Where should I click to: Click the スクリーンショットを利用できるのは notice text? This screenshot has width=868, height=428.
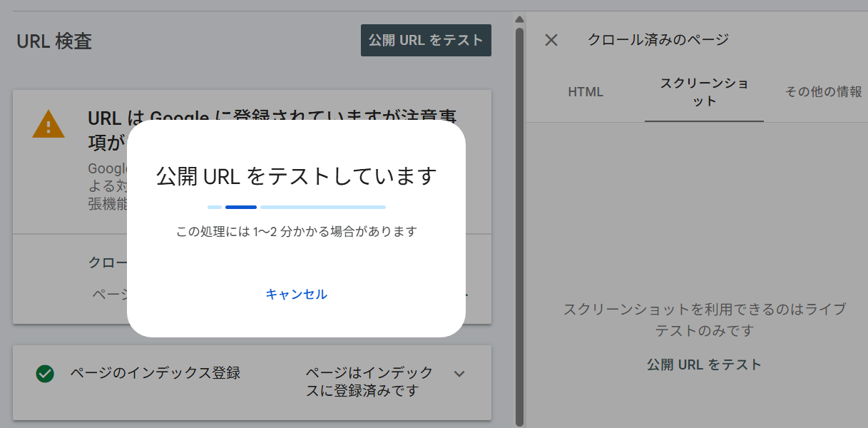coord(704,320)
